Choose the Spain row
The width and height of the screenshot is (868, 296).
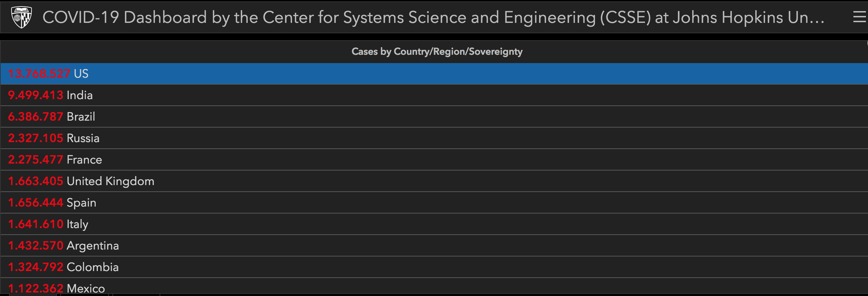pos(81,203)
